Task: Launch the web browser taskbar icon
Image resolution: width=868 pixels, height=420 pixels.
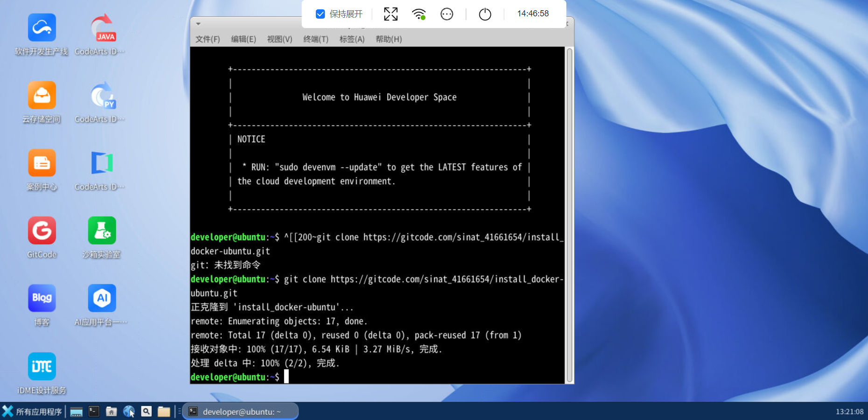Action: [129, 412]
